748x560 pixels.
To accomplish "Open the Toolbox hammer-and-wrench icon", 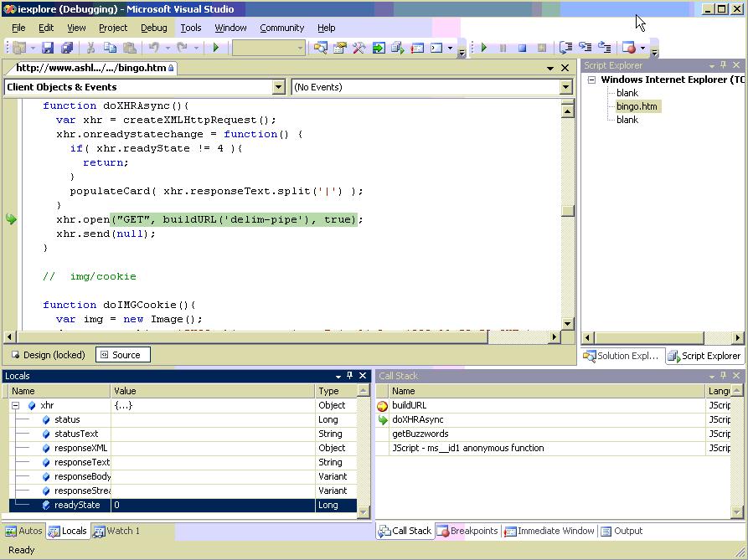I will click(359, 48).
